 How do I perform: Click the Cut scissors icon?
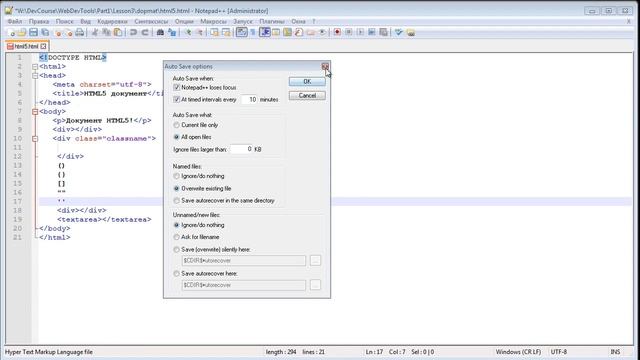point(94,33)
